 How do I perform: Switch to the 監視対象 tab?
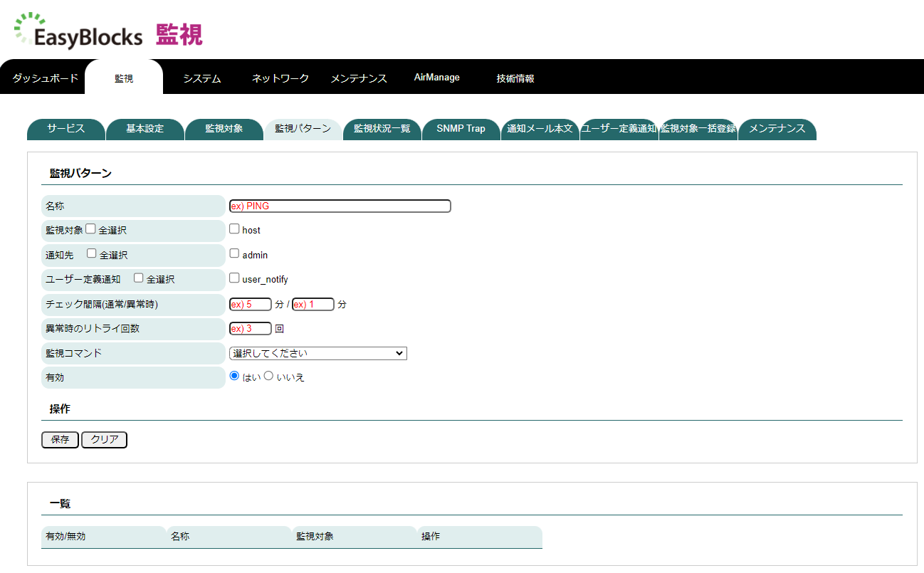pyautogui.click(x=224, y=129)
